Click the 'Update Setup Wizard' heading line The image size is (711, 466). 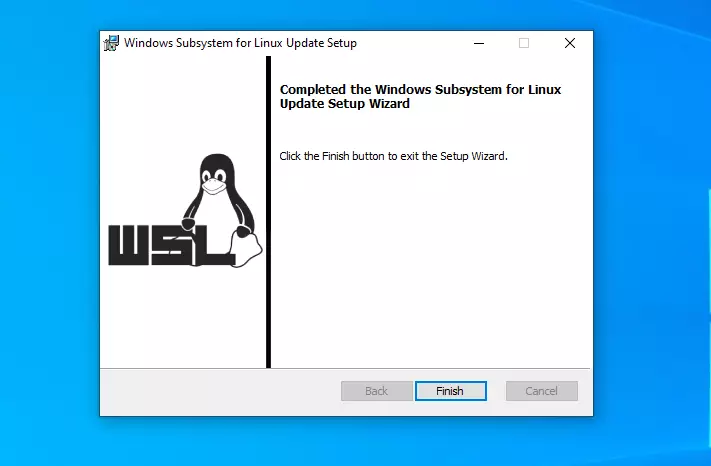point(345,104)
